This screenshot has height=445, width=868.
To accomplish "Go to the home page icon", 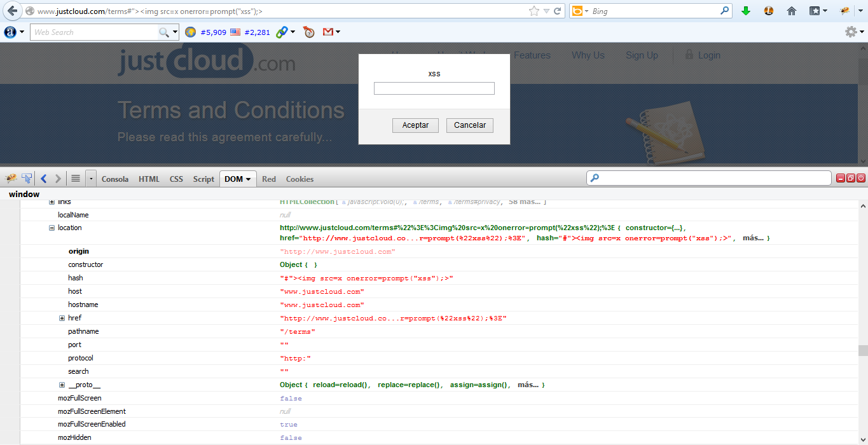I will pos(792,11).
